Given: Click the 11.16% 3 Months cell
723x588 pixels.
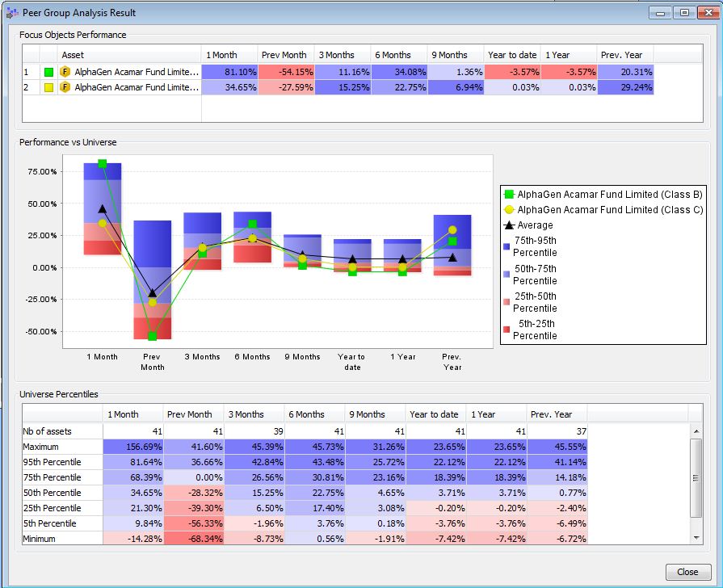Looking at the screenshot, I should 343,72.
